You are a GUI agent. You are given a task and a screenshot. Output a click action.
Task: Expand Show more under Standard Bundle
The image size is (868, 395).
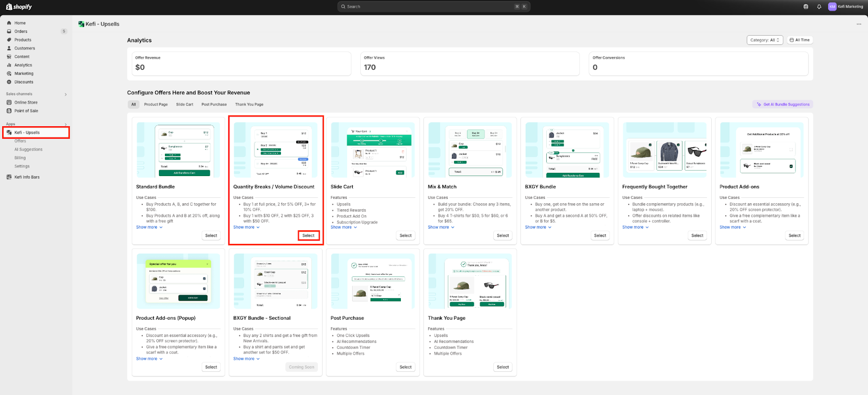149,227
